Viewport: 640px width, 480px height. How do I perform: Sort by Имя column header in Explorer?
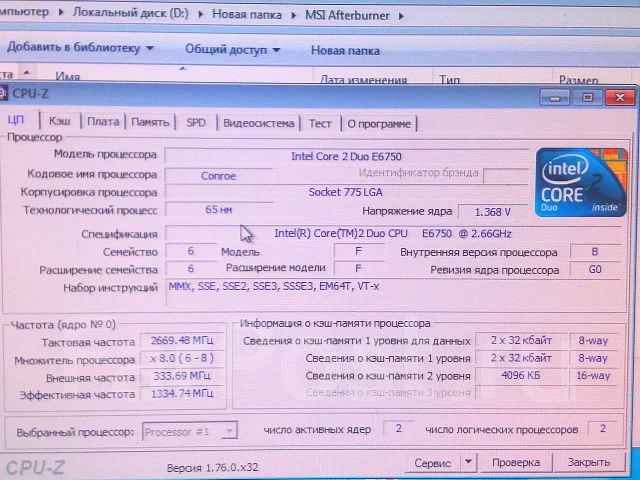[x=68, y=76]
